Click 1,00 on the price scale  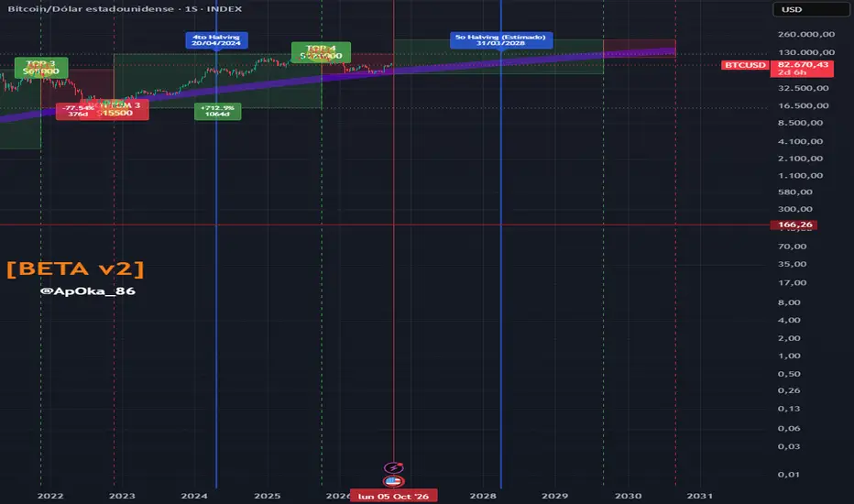(789, 356)
